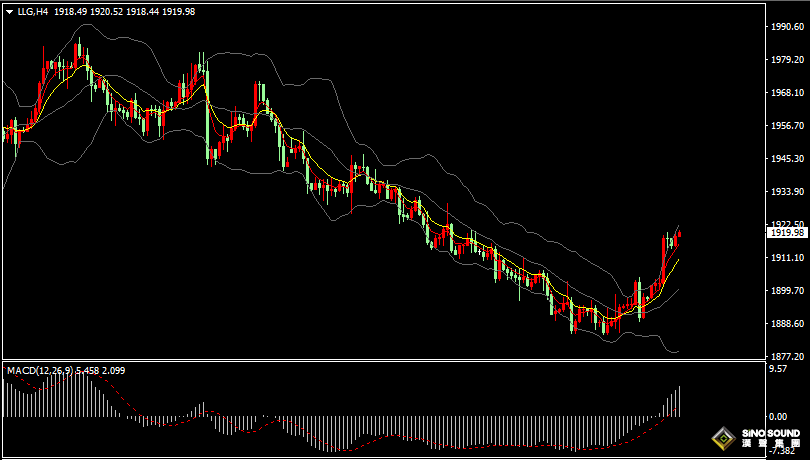Viewport: 810px width, 460px height.
Task: Click the 1911.00 price scale label
Action: pyautogui.click(x=787, y=258)
